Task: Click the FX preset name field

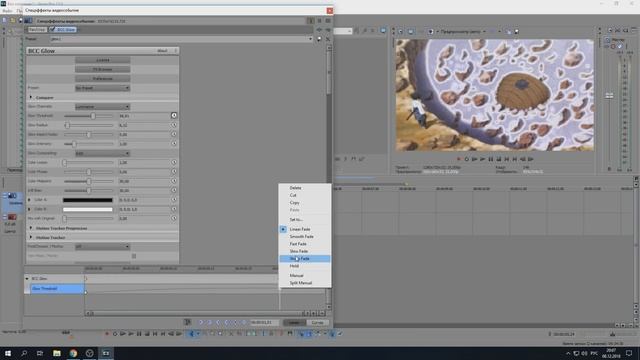Action: pos(181,39)
